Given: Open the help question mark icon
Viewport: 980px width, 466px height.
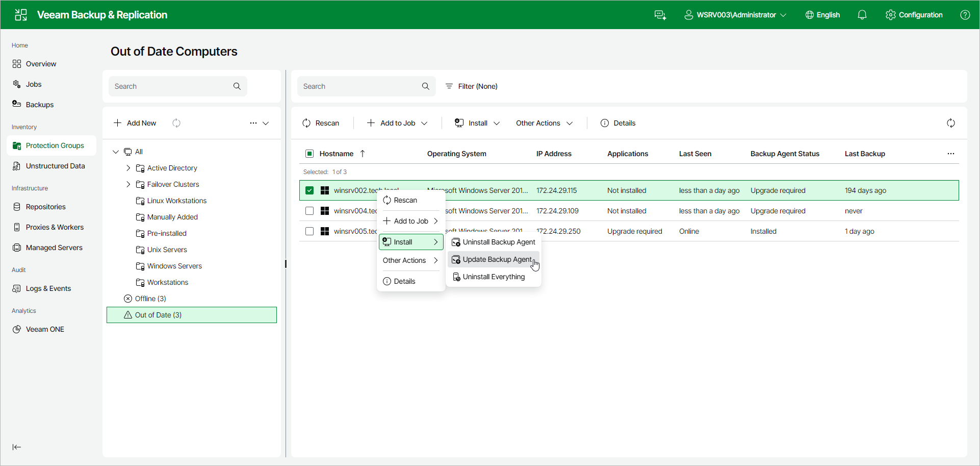Looking at the screenshot, I should pos(965,15).
